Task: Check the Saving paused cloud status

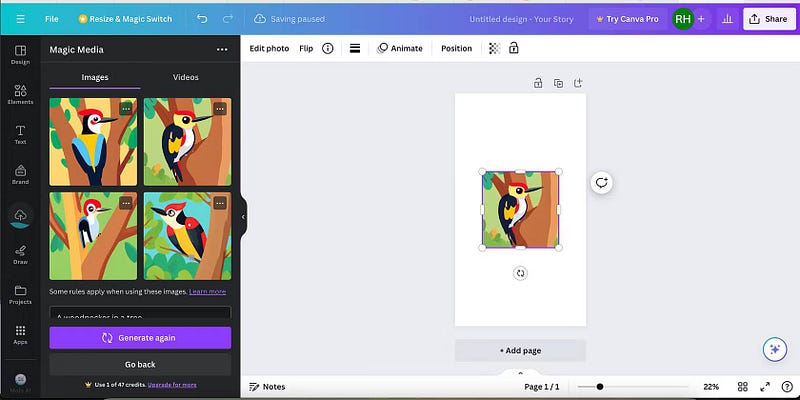Action: point(290,19)
